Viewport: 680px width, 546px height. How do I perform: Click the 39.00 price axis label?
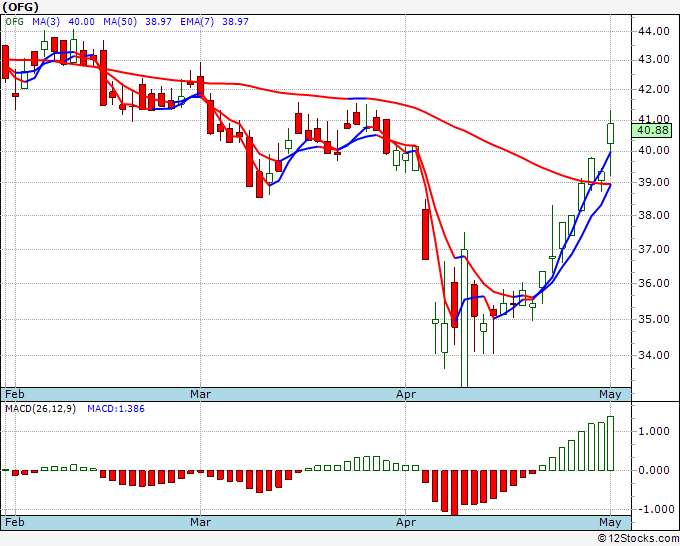click(x=653, y=182)
